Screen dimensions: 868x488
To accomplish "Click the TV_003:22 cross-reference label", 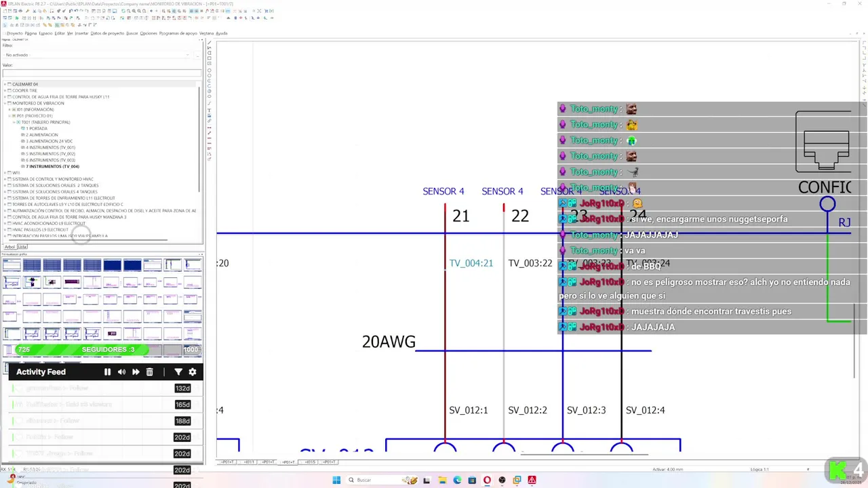I will [x=530, y=263].
